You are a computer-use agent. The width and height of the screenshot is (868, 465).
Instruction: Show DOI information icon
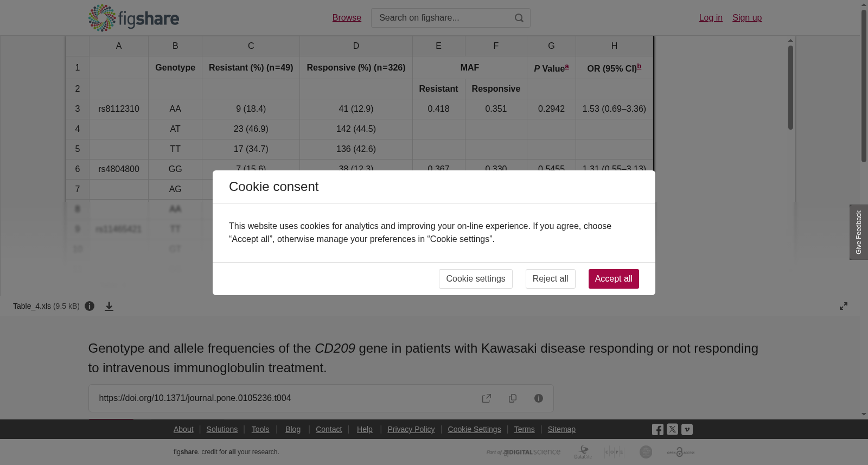click(539, 398)
